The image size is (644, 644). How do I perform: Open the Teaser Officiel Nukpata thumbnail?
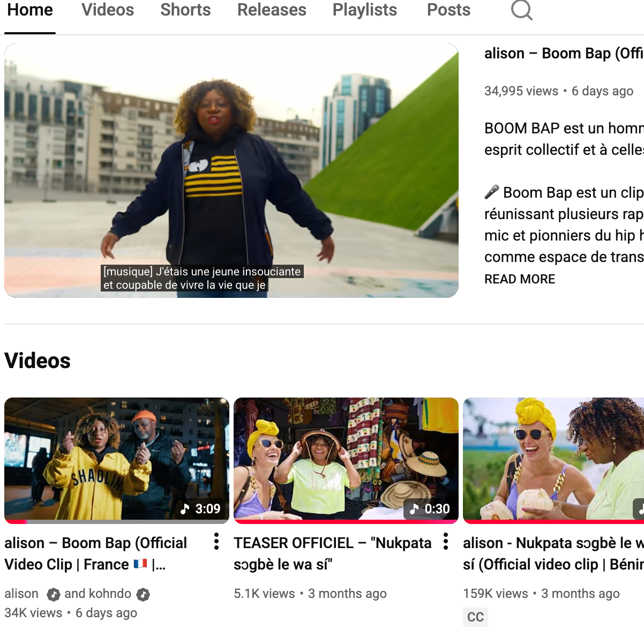pos(346,459)
